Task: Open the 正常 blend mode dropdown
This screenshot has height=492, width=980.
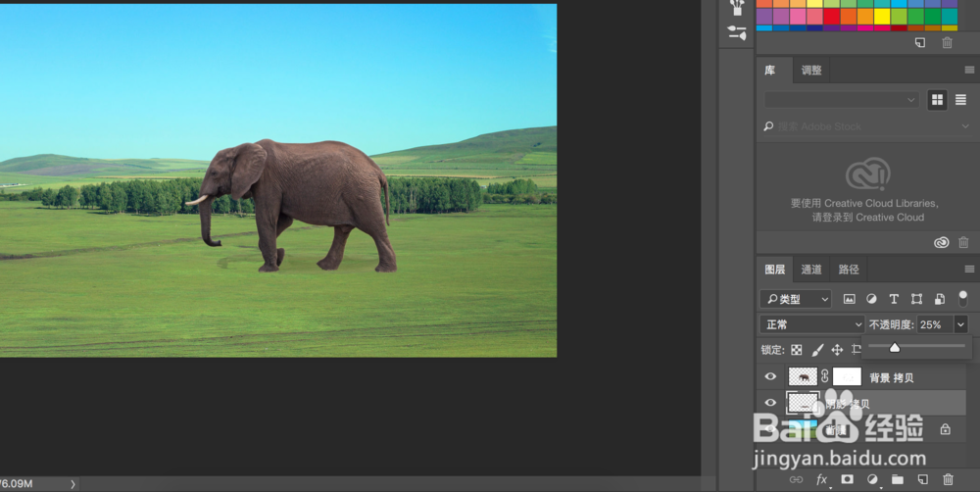Action: 811,324
